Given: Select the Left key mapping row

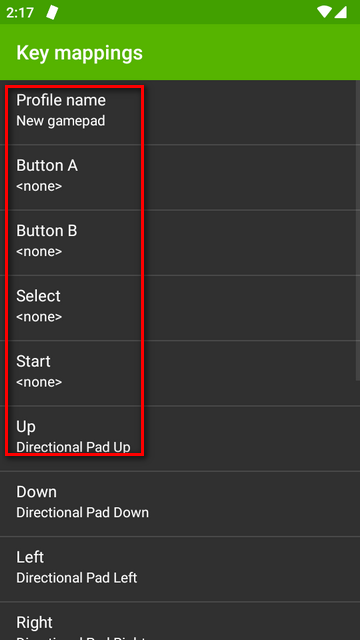Looking at the screenshot, I should click(x=180, y=569).
